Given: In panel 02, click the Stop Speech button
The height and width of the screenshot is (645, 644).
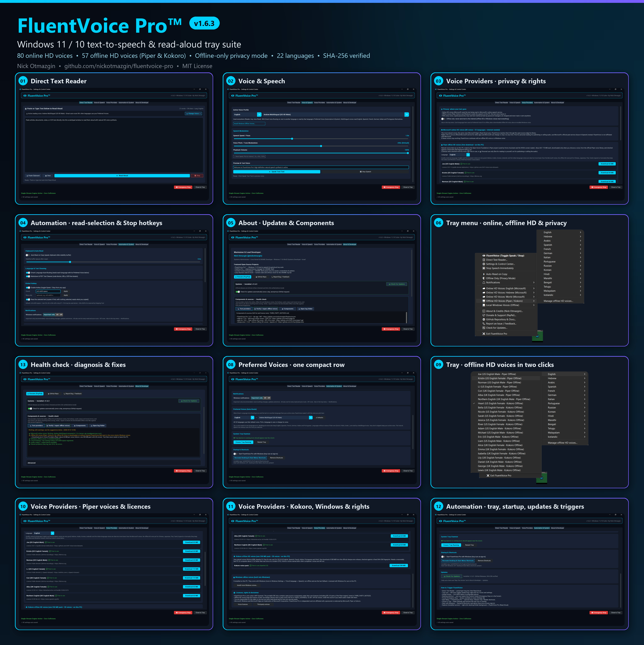Looking at the screenshot, I should [x=365, y=172].
